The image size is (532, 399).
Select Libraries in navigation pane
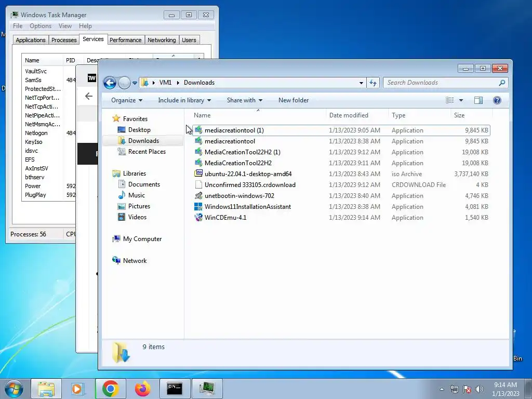click(135, 174)
